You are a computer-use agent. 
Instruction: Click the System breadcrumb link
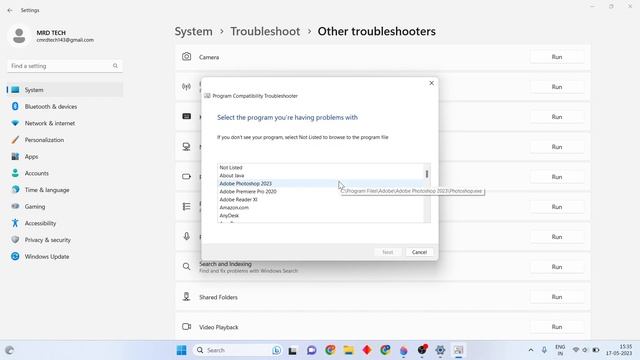pyautogui.click(x=193, y=31)
